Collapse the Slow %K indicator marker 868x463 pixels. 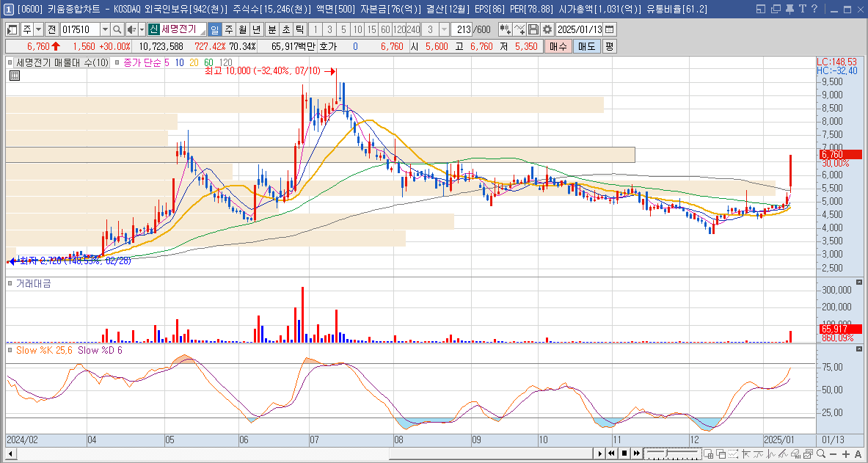coord(10,350)
